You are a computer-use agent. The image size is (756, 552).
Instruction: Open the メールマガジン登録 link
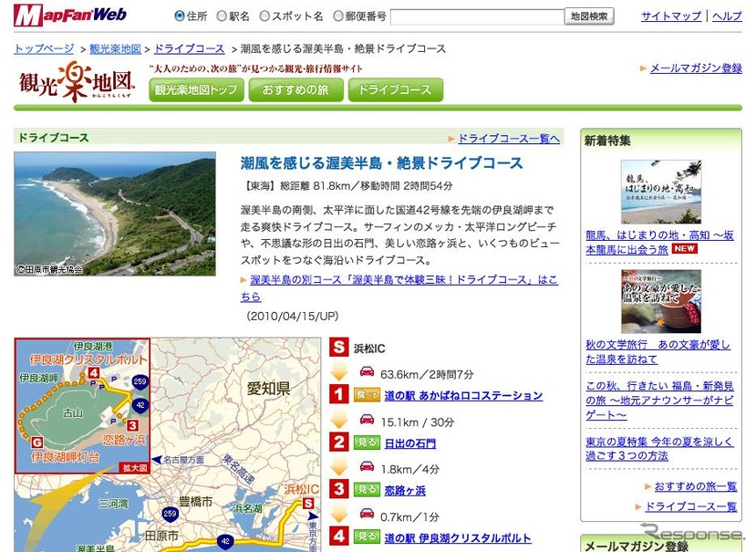point(695,68)
